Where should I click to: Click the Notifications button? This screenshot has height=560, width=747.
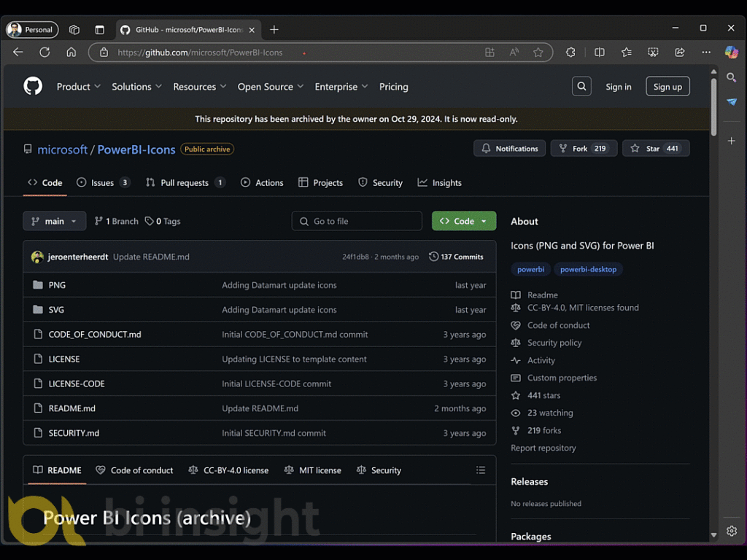point(509,149)
